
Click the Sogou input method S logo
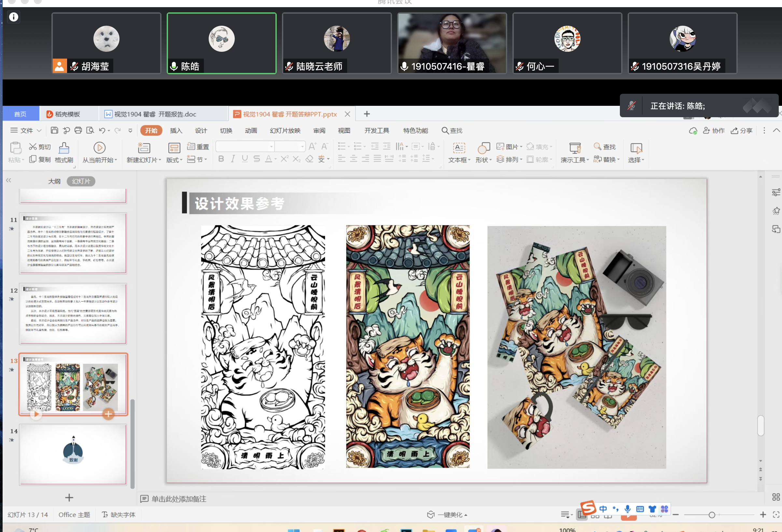tap(588, 508)
